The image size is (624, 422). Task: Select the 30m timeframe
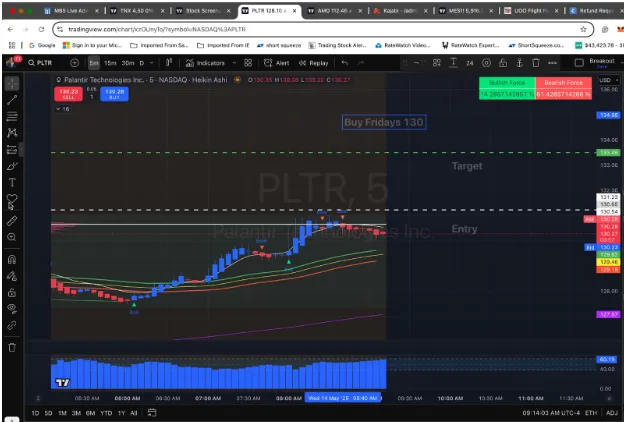(x=128, y=63)
